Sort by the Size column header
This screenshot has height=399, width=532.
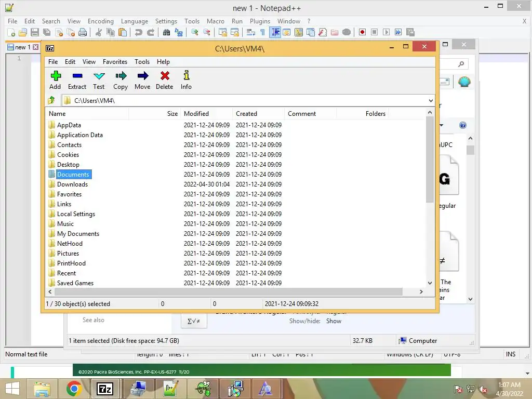pos(155,114)
